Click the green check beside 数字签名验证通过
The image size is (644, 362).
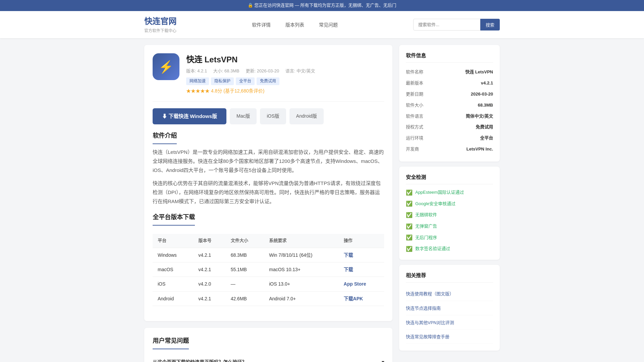pos(409,249)
